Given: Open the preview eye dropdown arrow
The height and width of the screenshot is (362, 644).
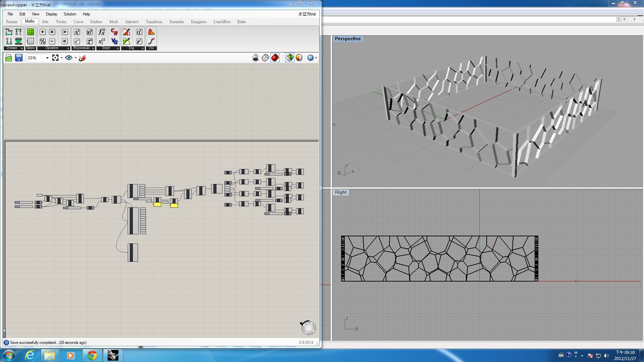Looking at the screenshot, I should click(75, 58).
